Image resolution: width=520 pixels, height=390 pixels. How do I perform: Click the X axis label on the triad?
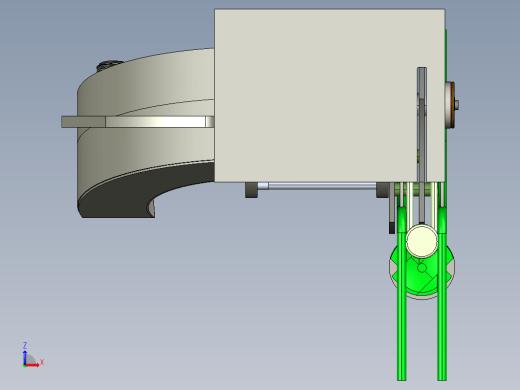[x=42, y=362]
